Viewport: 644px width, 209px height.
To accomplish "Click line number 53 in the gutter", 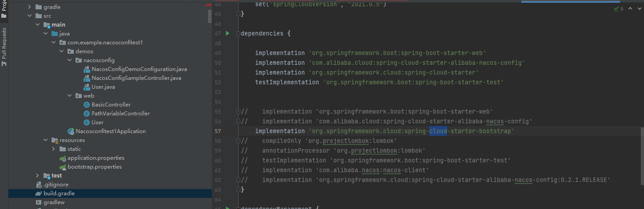I will [218, 92].
